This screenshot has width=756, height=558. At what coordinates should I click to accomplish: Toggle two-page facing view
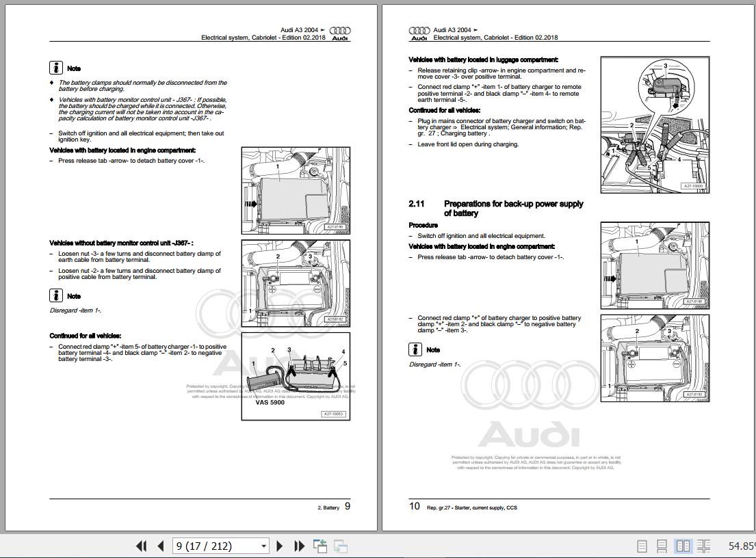(683, 546)
